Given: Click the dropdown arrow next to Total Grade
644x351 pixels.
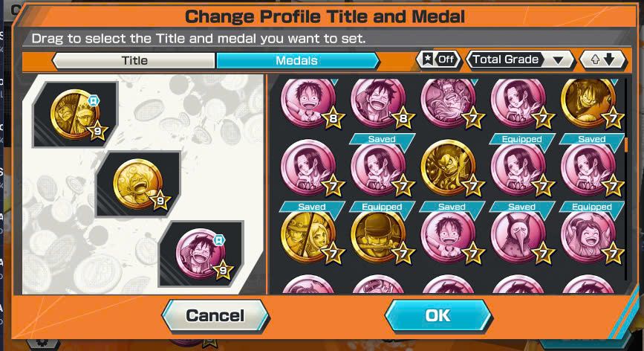Looking at the screenshot, I should pos(558,60).
